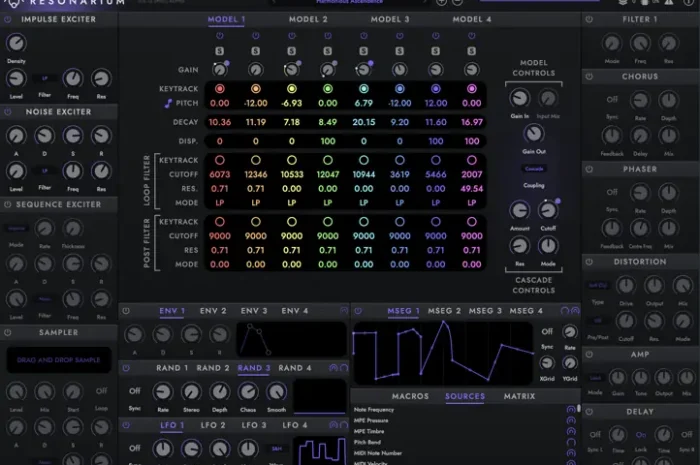Click the Gain Out knob in Model Controls
Image resolution: width=700 pixels, height=465 pixels.
[534, 133]
